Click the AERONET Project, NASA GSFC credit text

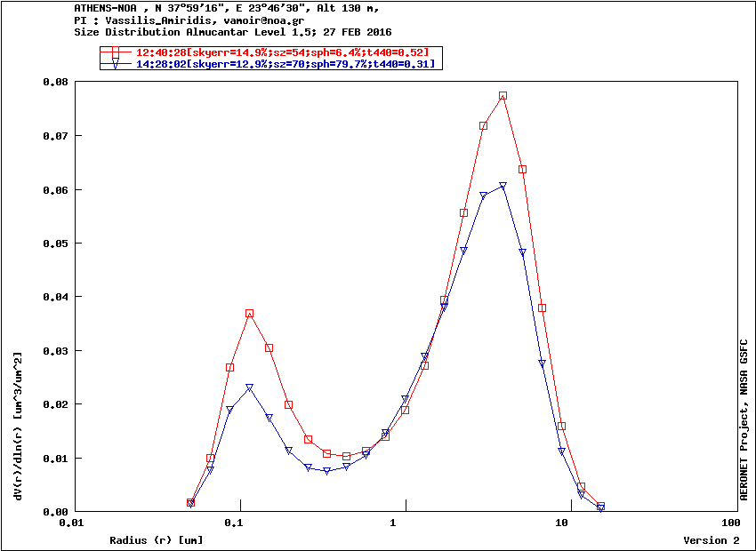(x=744, y=419)
